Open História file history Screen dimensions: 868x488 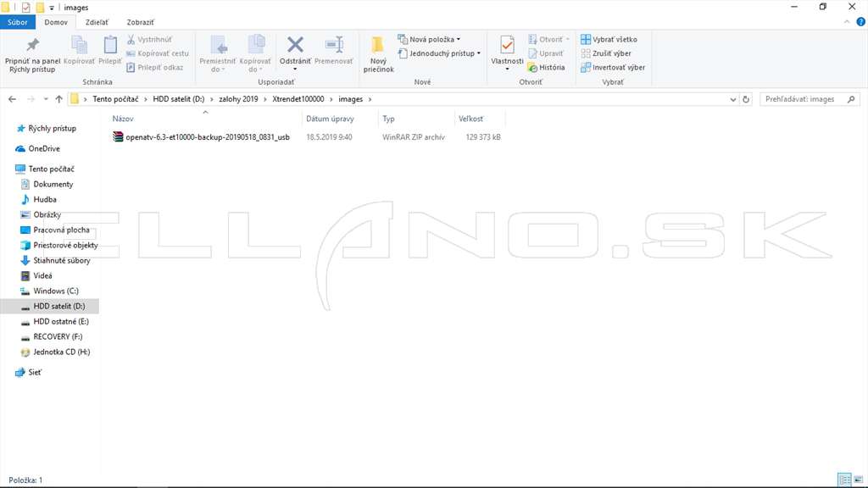pyautogui.click(x=547, y=67)
